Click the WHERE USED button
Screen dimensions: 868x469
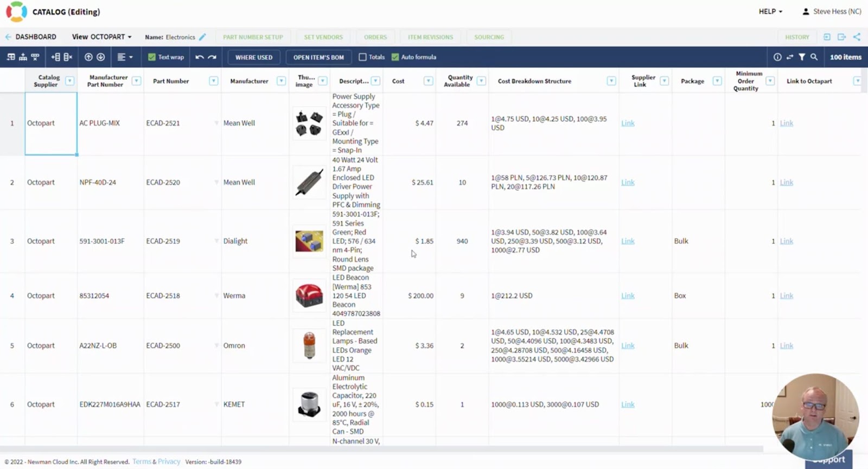254,57
